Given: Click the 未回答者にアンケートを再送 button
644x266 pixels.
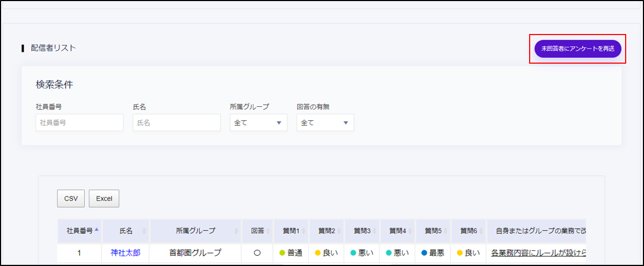Looking at the screenshot, I should [x=578, y=49].
